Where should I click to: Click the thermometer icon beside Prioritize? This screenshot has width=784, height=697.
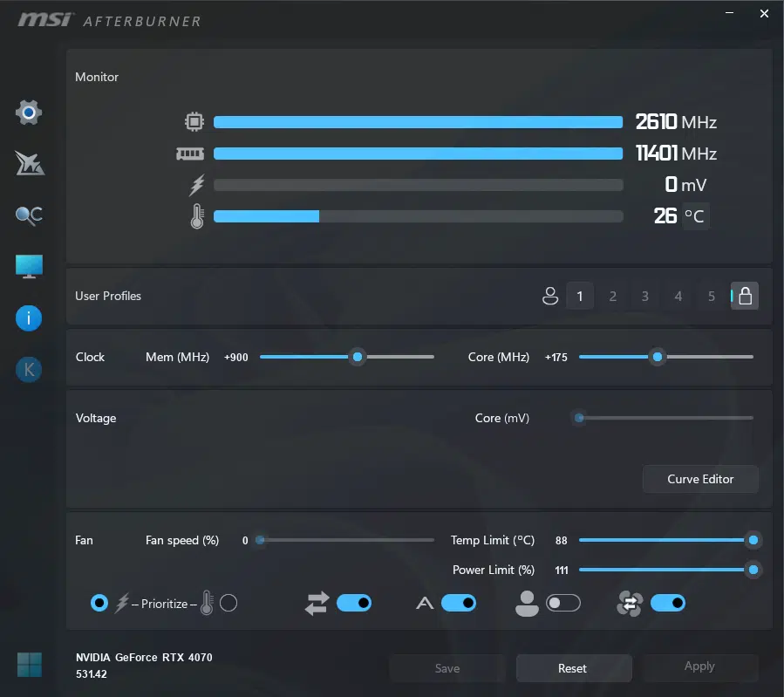207,603
